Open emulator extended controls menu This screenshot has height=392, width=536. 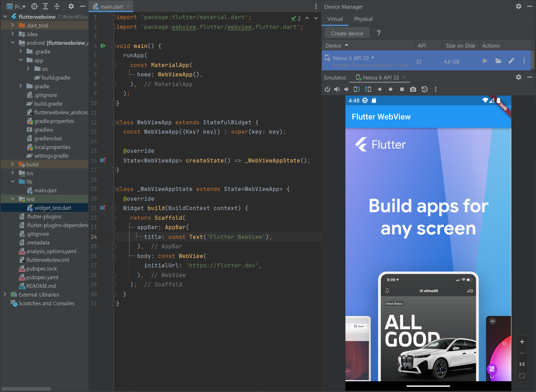click(x=436, y=89)
